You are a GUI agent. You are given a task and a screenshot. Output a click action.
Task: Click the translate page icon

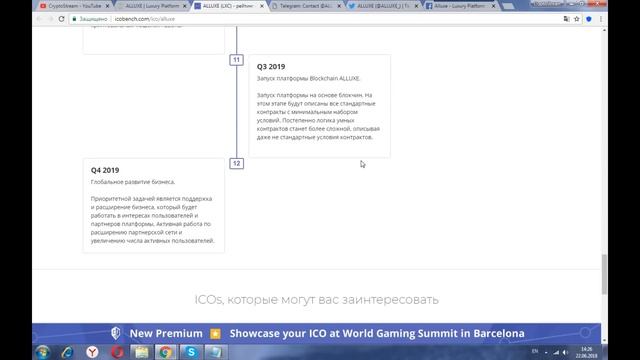pyautogui.click(x=566, y=19)
